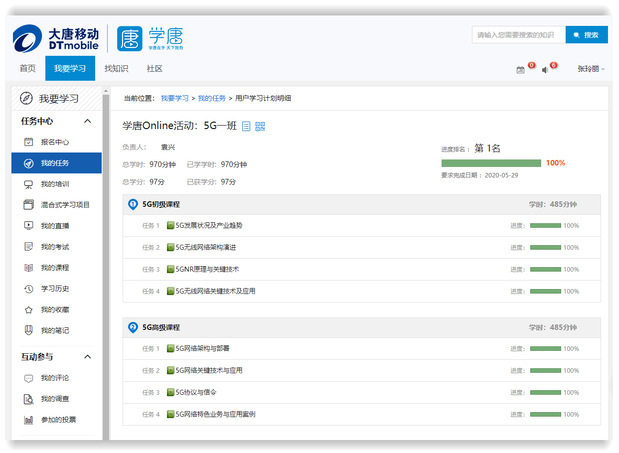The height and width of the screenshot is (453, 619).
Task: Switch to the 找知识 navigation tab
Action: tap(116, 69)
